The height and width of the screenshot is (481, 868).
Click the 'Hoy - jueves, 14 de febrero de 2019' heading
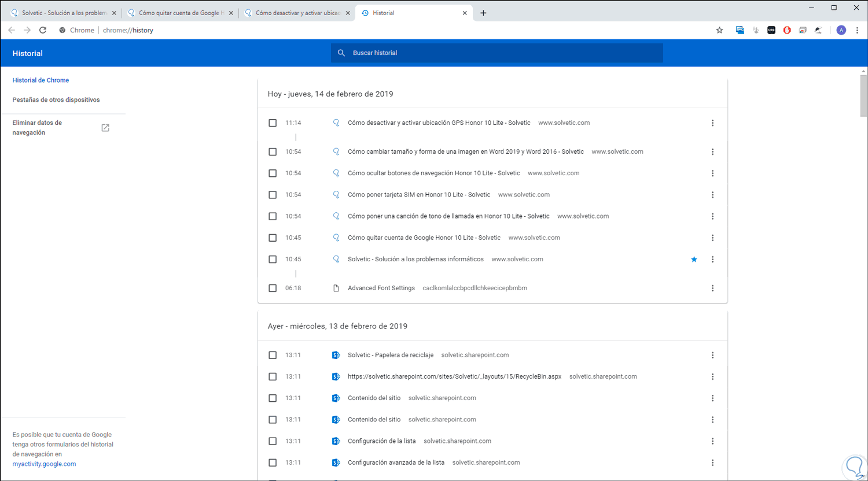(330, 94)
